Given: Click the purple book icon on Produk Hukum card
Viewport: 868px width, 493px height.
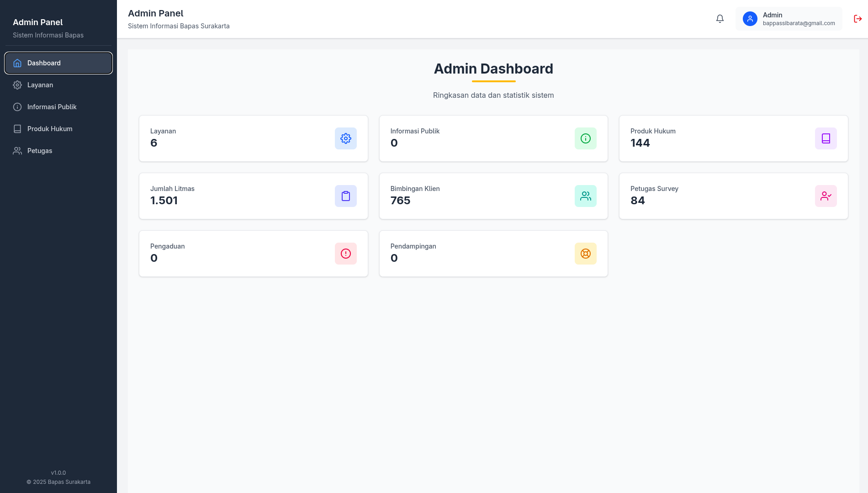Looking at the screenshot, I should point(826,138).
